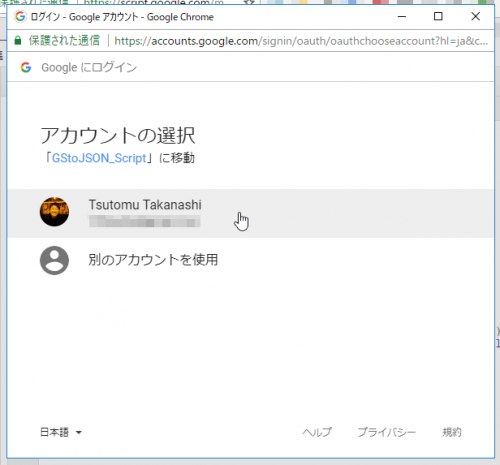Click the Google logo beside Google にログイン
This screenshot has height=465, width=500.
(x=26, y=67)
